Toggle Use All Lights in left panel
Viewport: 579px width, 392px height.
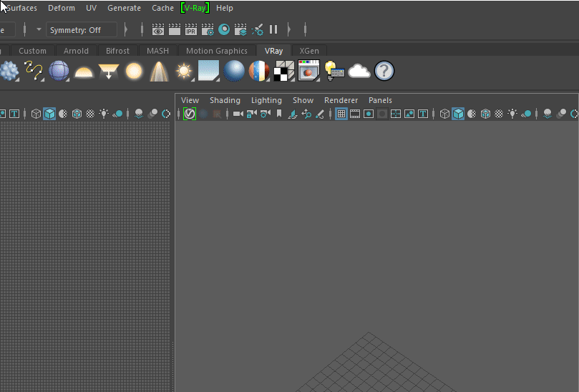click(104, 114)
